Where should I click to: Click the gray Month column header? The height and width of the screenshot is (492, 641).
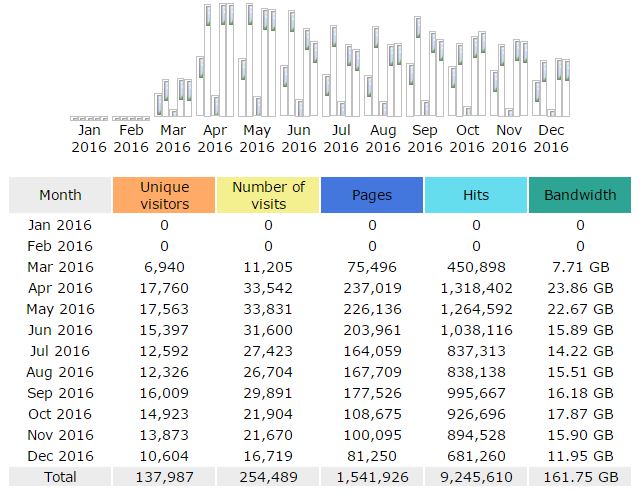60,195
